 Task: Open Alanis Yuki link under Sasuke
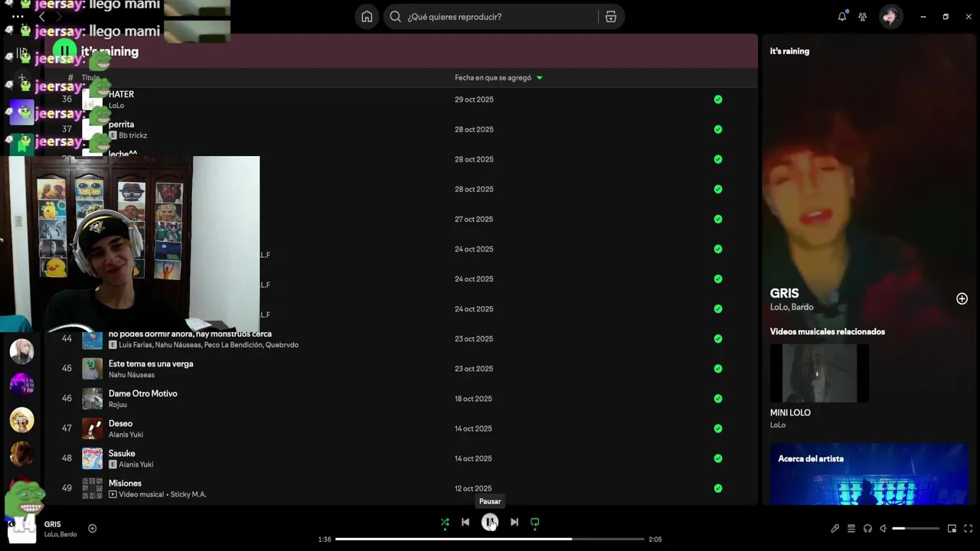[136, 465]
